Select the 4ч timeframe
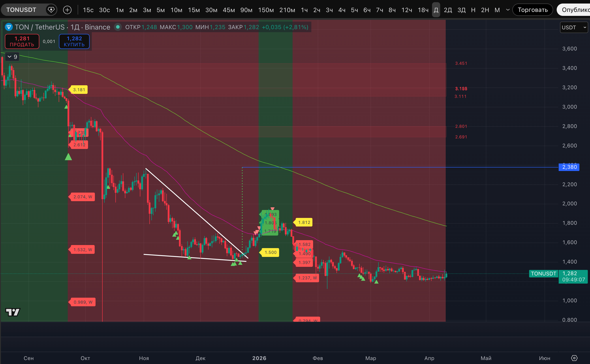 tap(342, 10)
